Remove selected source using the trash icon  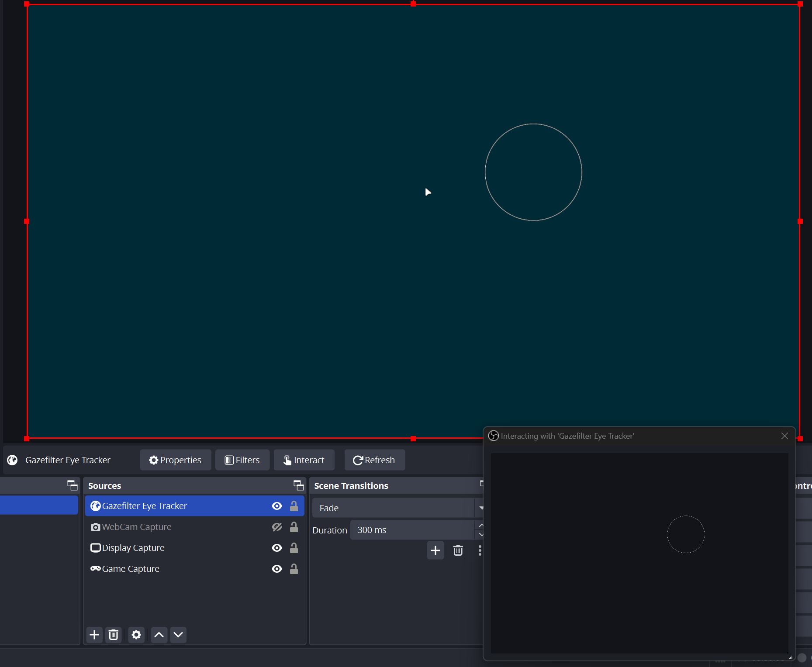pyautogui.click(x=114, y=635)
